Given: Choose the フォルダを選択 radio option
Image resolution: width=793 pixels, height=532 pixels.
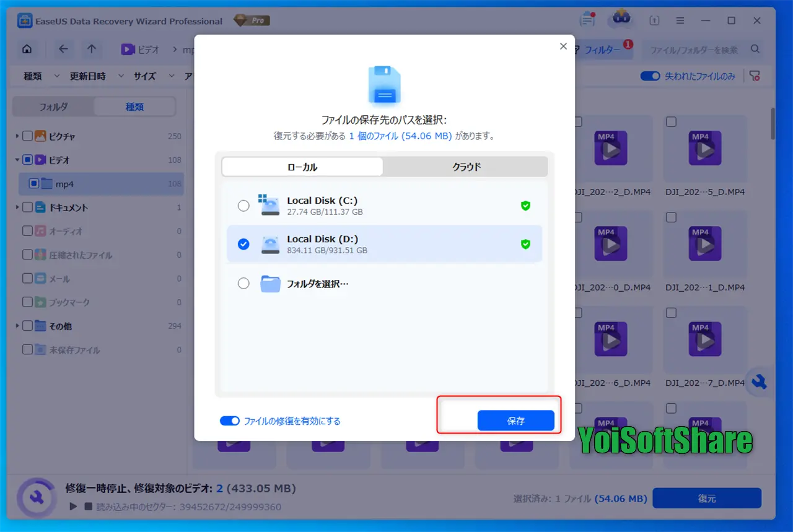Looking at the screenshot, I should 243,283.
